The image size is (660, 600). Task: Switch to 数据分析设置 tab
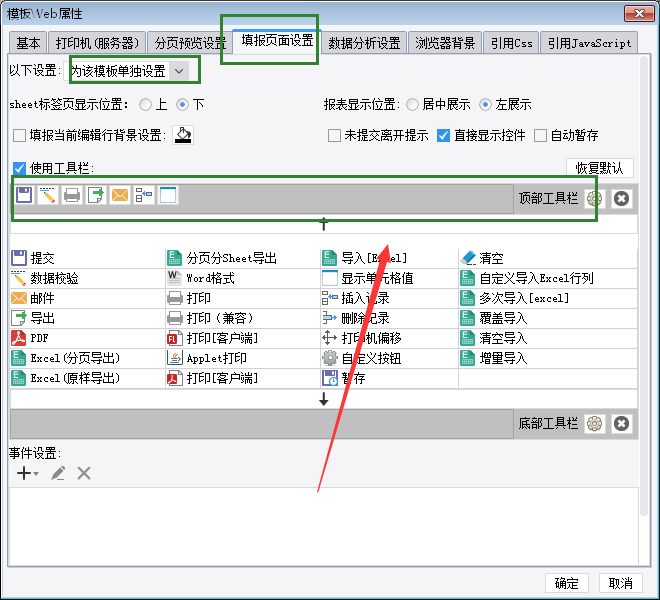(364, 43)
